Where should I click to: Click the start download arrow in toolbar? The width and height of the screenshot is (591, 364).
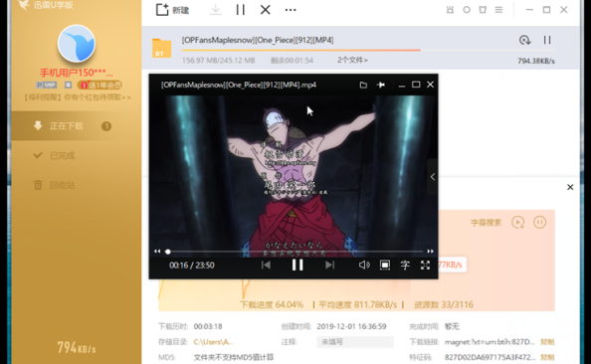(216, 10)
